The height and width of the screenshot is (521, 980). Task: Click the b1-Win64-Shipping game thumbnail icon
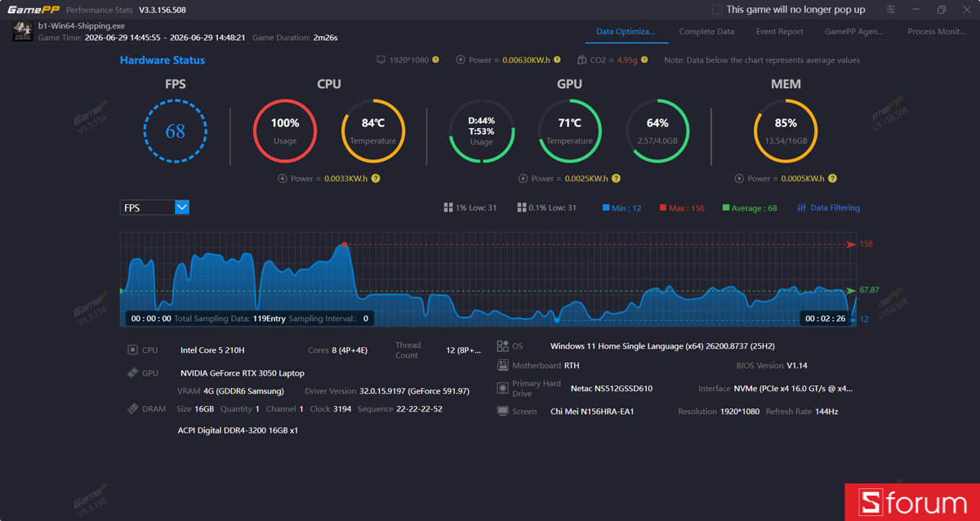23,32
